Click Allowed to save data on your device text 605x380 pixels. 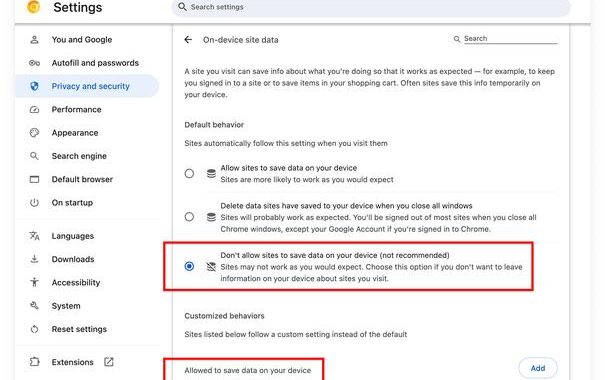(248, 370)
